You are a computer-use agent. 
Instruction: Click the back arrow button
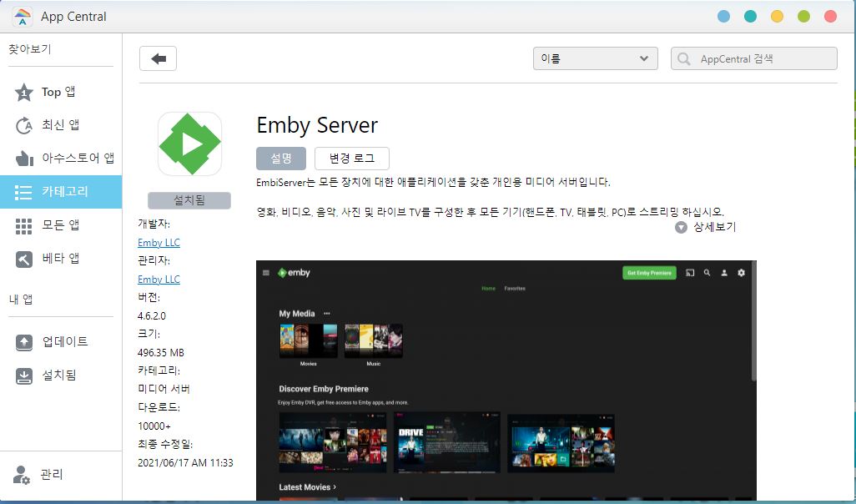click(x=158, y=58)
